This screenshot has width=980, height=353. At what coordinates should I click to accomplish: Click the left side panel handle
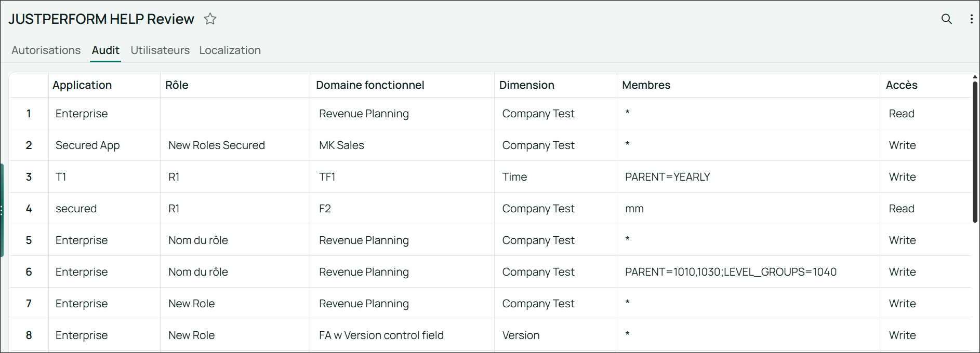coord(2,210)
